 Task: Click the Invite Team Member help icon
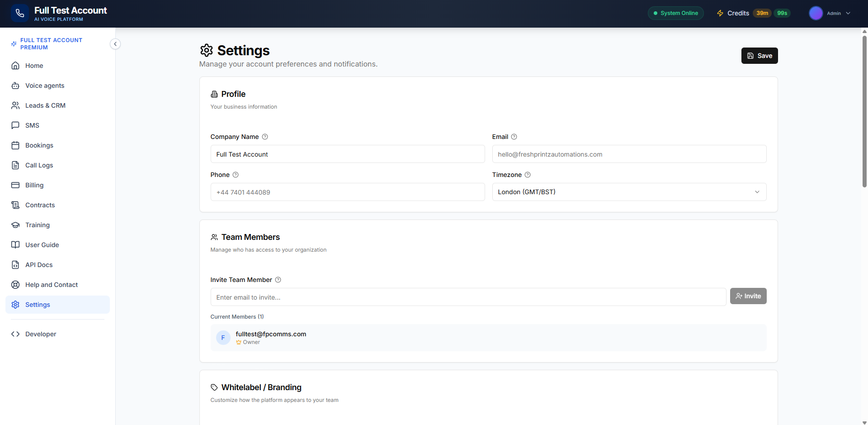tap(278, 280)
